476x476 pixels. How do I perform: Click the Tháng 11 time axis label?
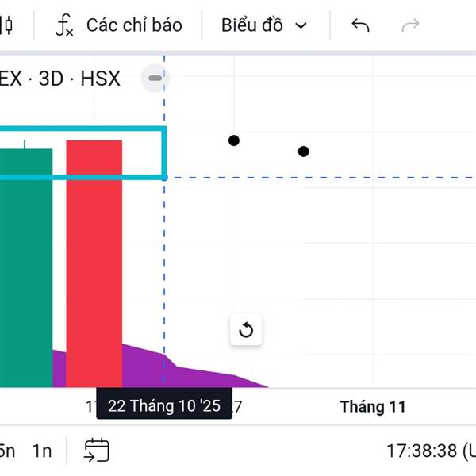coord(373,407)
